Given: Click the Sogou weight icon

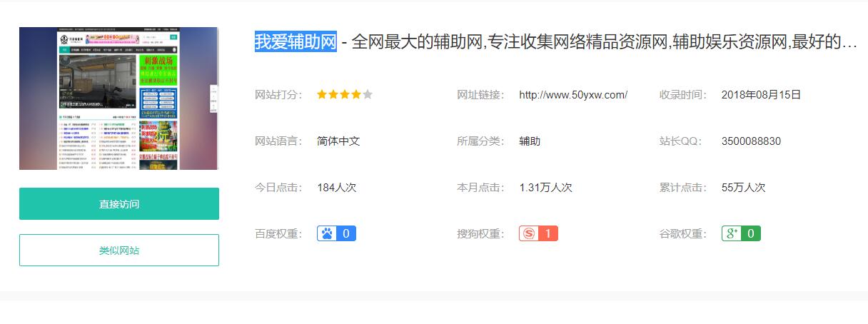Looking at the screenshot, I should tap(529, 233).
